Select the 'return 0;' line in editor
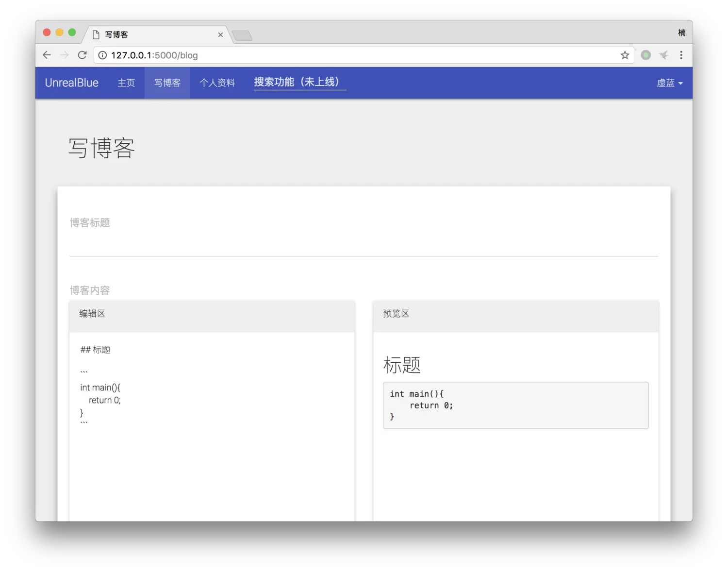The width and height of the screenshot is (728, 572). click(105, 400)
